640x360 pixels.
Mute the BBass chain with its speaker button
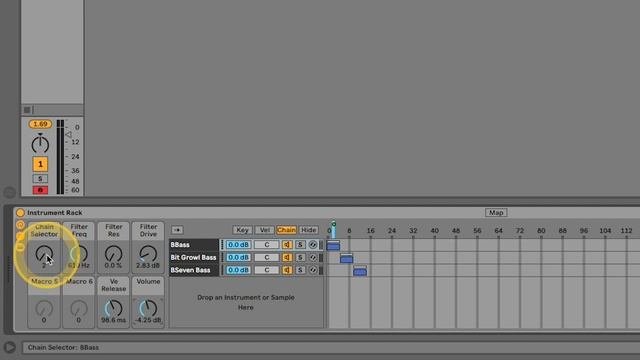(287, 245)
